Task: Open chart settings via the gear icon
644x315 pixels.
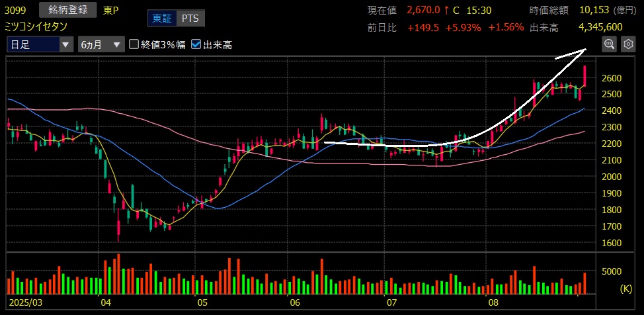Action: pos(627,44)
